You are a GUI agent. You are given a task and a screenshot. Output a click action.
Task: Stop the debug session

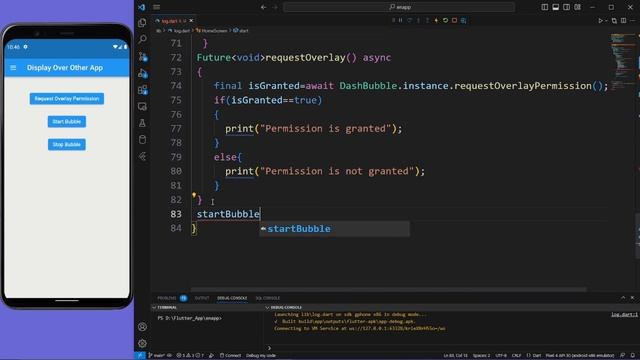[x=454, y=20]
